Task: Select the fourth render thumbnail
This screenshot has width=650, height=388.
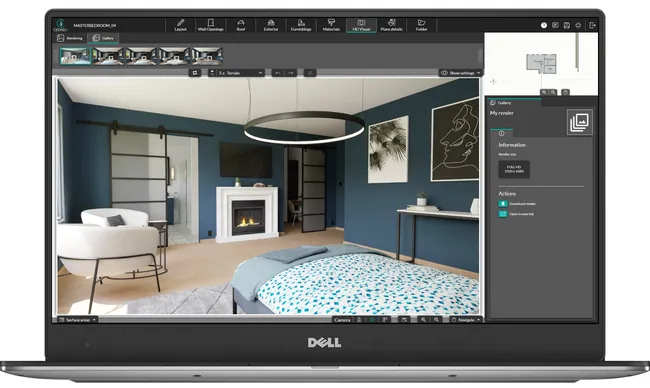Action: coord(175,56)
